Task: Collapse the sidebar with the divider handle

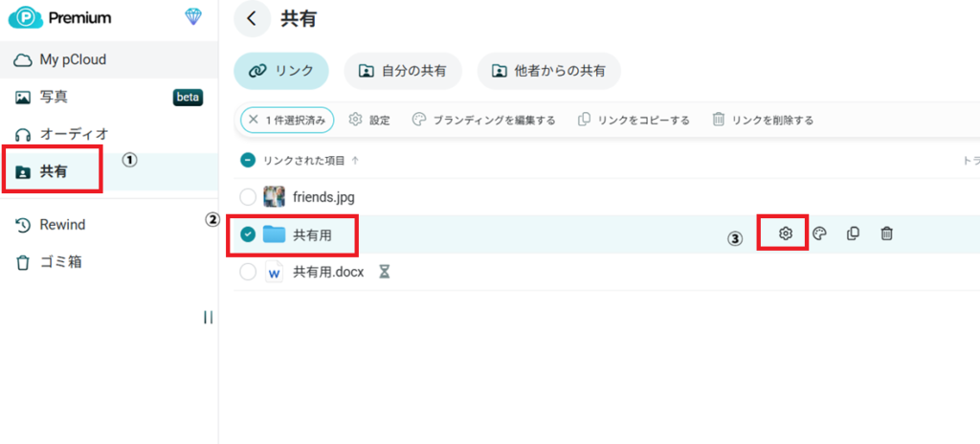Action: pos(208,318)
